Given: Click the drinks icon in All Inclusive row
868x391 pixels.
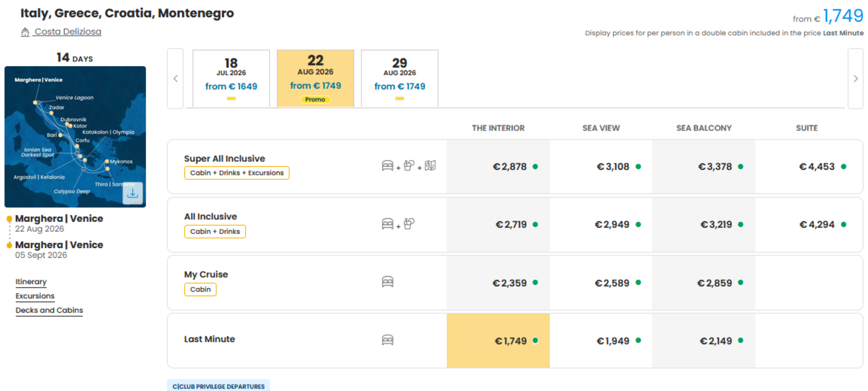Looking at the screenshot, I should coord(409,224).
